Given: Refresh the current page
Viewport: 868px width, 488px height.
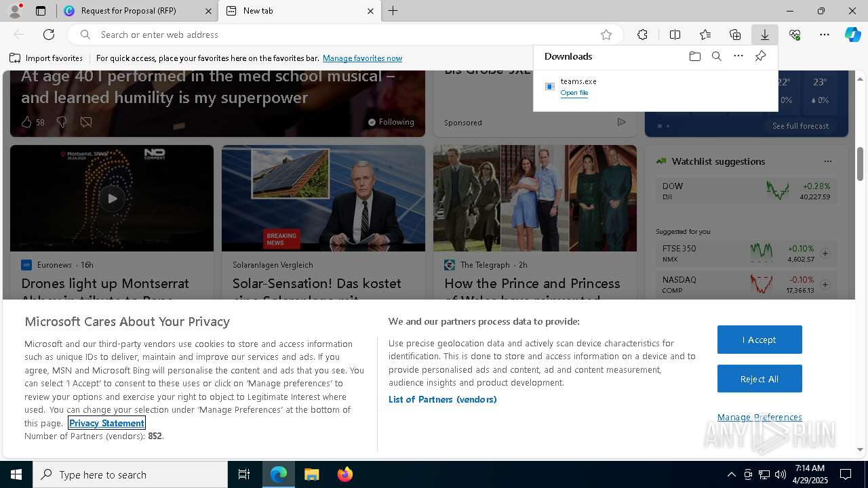Looking at the screenshot, I should tap(49, 35).
